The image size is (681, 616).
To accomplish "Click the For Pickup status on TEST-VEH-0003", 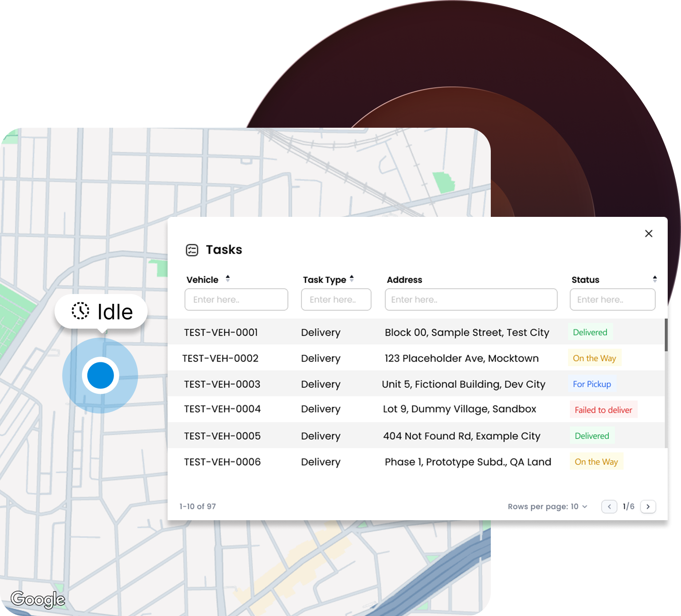I will pos(591,384).
